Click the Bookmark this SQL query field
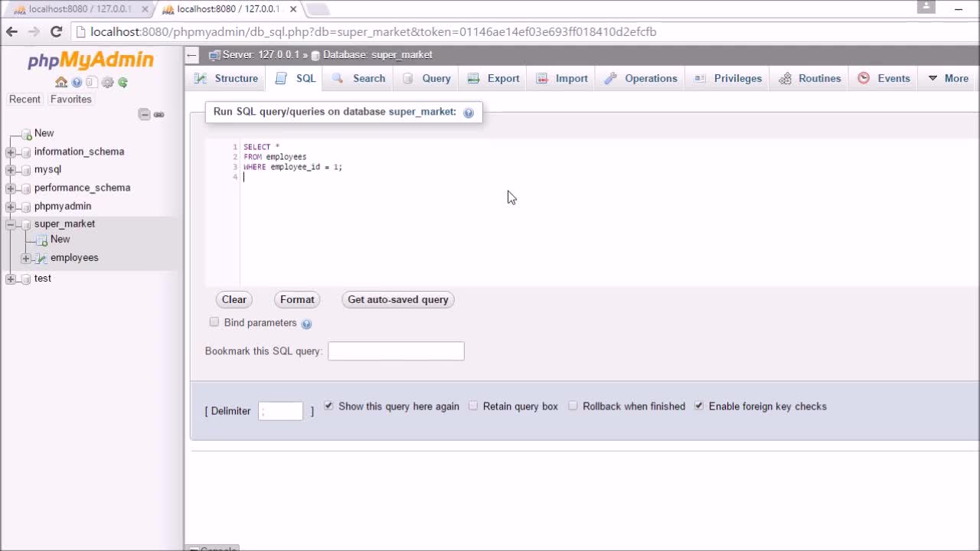 tap(396, 351)
